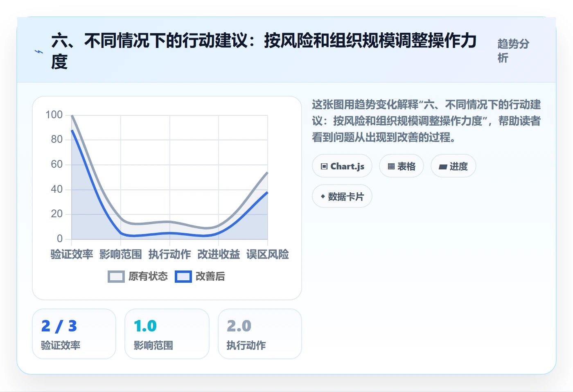This screenshot has width=573, height=392.
Task: Click the 2 / 3 value text
Action: 59,326
